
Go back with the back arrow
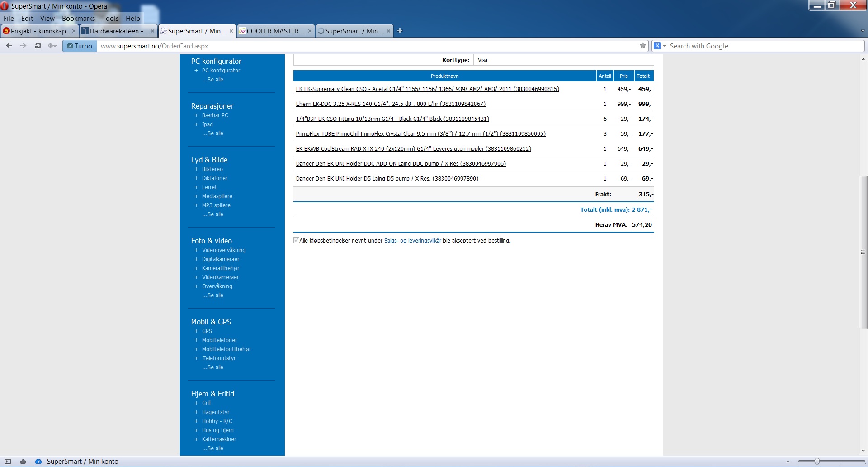9,46
